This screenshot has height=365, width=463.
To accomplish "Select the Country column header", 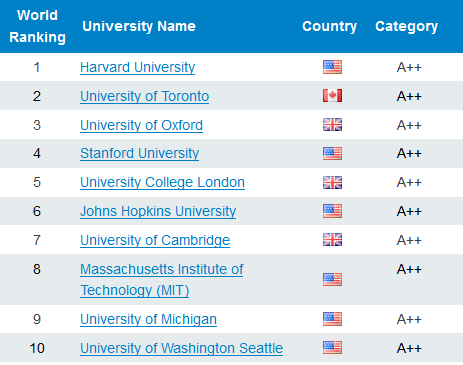I will (x=329, y=26).
